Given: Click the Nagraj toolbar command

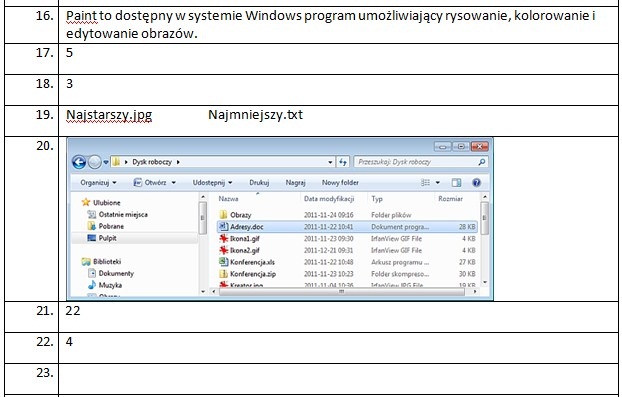Looking at the screenshot, I should tap(296, 182).
